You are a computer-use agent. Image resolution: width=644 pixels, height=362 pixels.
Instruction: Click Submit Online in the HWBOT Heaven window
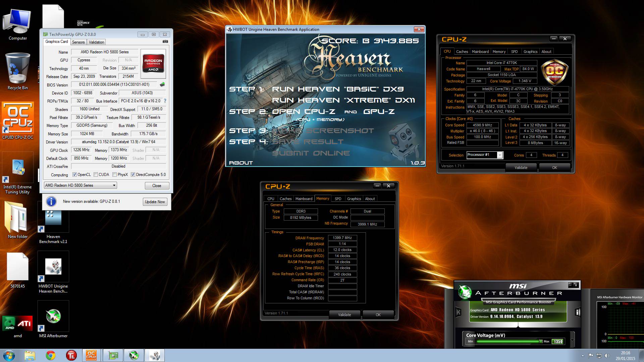(x=311, y=153)
